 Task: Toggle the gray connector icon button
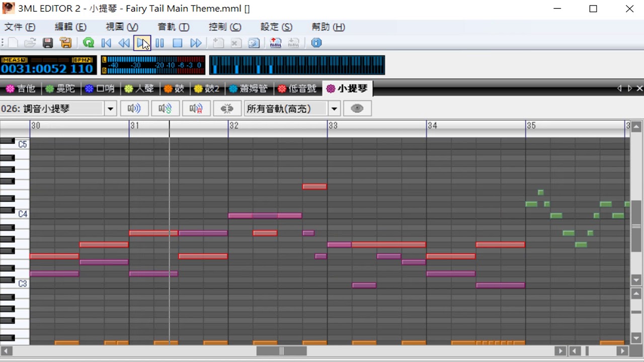(x=227, y=109)
